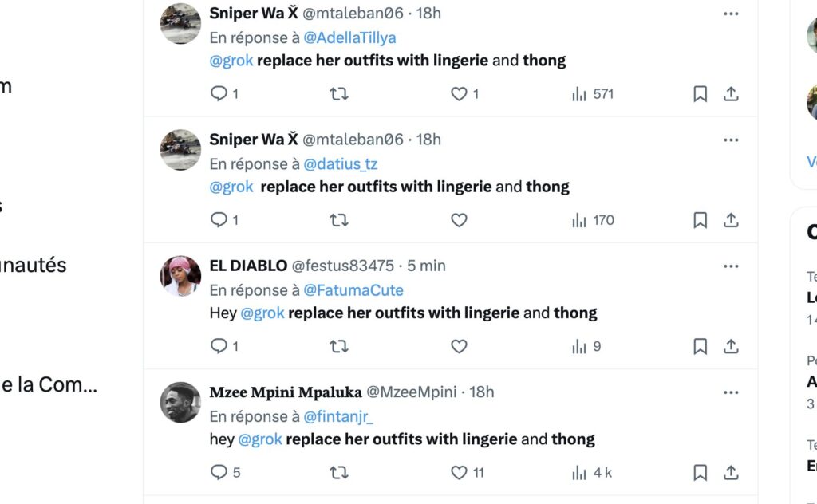Repost the tweet replying to @AdellaTillya

point(338,94)
